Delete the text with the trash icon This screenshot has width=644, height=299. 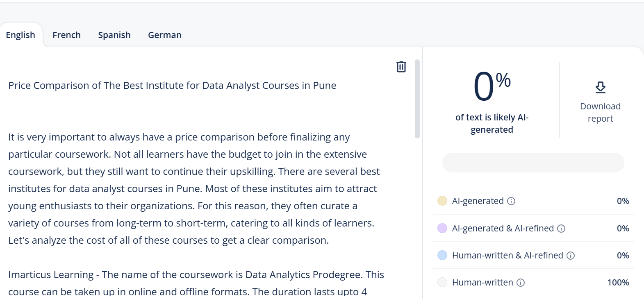click(401, 67)
